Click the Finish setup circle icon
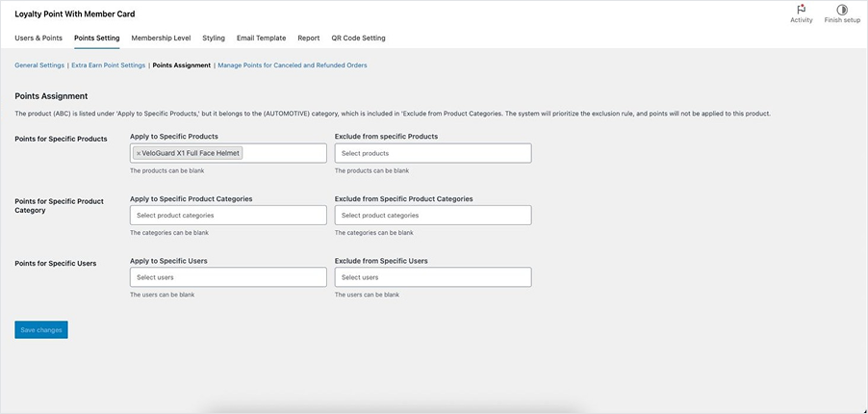This screenshot has height=414, width=868. pyautogui.click(x=842, y=10)
